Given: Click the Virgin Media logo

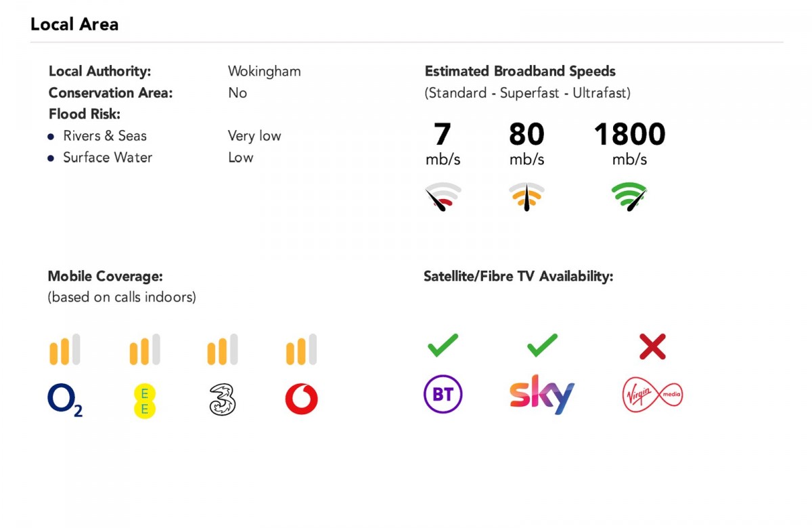Looking at the screenshot, I should coord(652,395).
